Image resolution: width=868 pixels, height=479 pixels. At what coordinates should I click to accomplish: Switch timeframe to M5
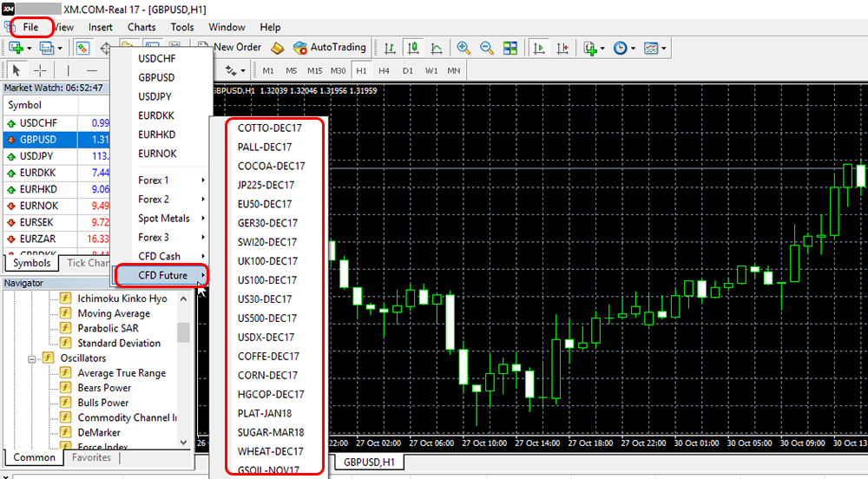[x=292, y=71]
